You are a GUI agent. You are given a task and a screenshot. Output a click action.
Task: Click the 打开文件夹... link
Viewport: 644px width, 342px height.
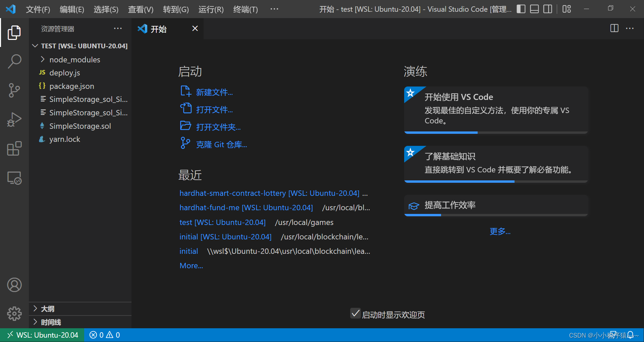coord(218,127)
